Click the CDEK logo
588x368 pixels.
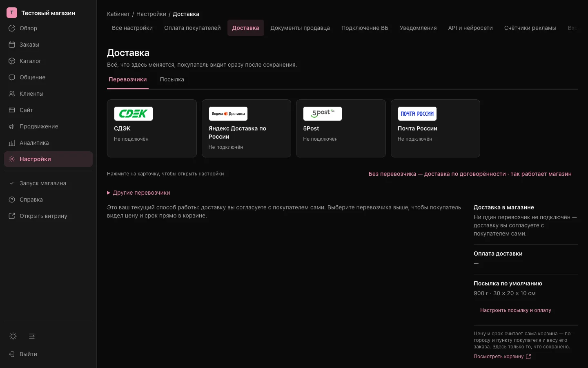133,114
